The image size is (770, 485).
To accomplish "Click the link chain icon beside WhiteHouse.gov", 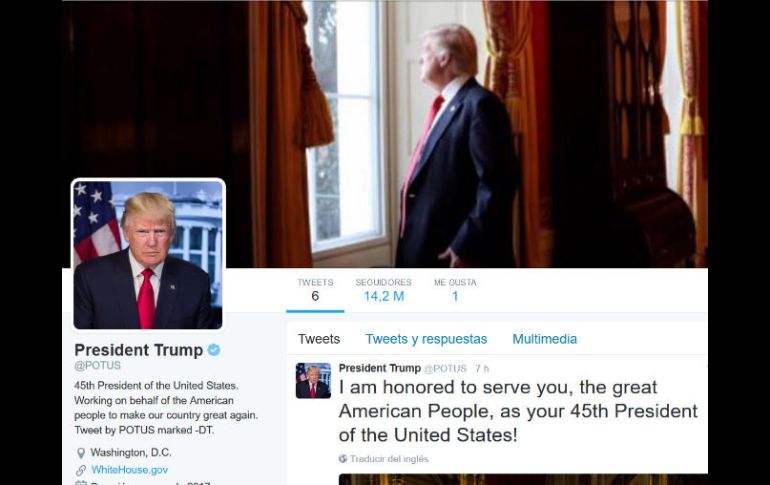I will click(81, 470).
